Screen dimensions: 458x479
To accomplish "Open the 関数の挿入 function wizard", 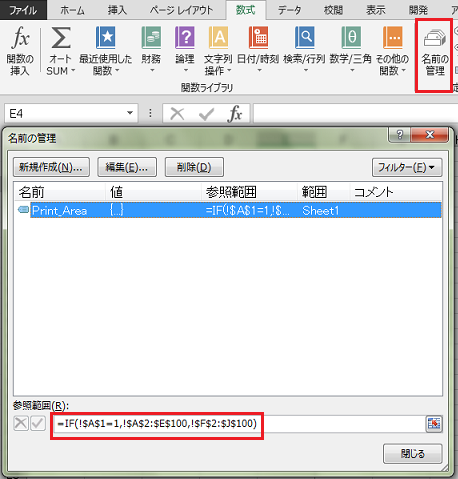I will (20, 51).
